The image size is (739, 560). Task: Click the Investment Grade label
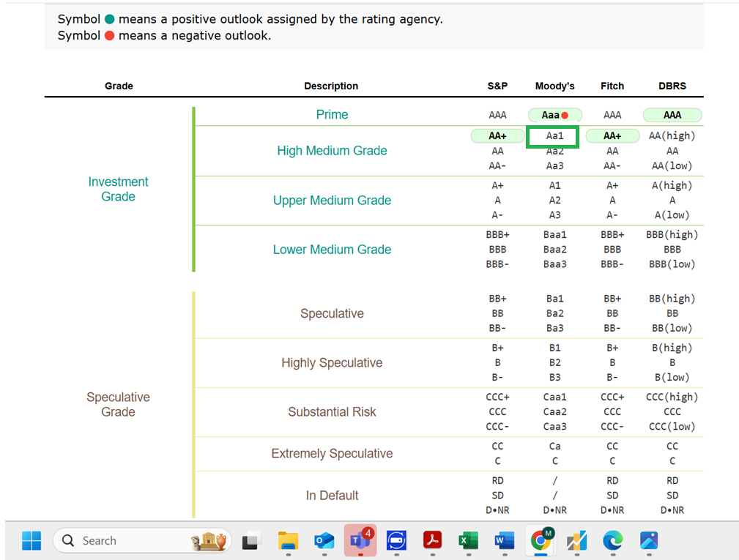click(x=119, y=189)
